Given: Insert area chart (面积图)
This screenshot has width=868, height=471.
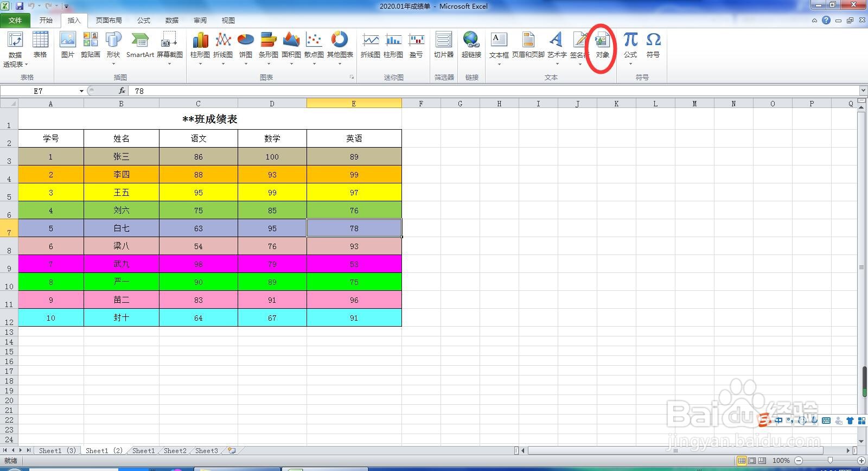Looking at the screenshot, I should [291, 49].
